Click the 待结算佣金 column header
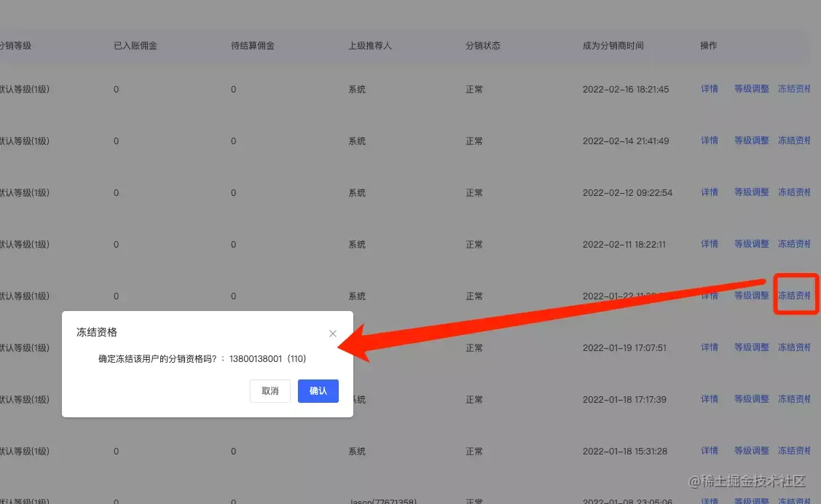 click(253, 46)
